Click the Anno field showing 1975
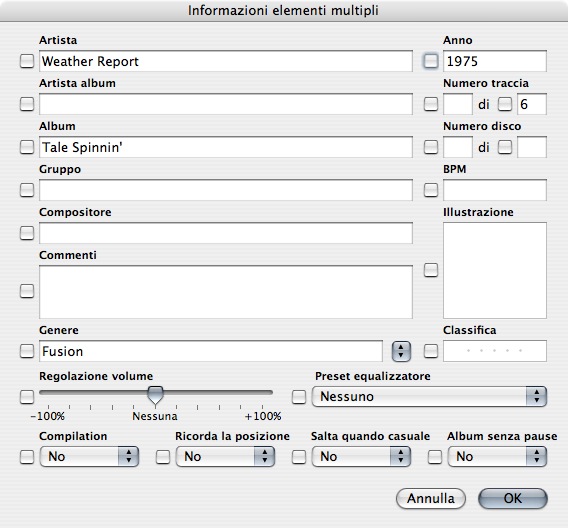 click(495, 61)
